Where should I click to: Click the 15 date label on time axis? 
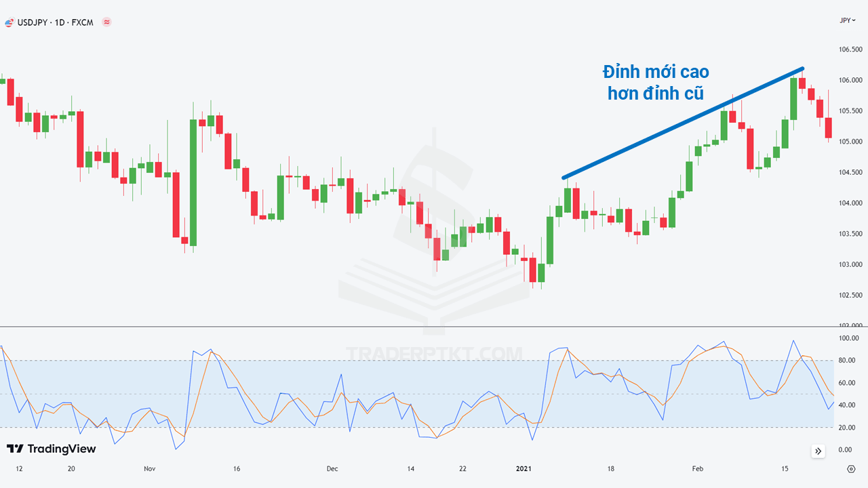785,469
